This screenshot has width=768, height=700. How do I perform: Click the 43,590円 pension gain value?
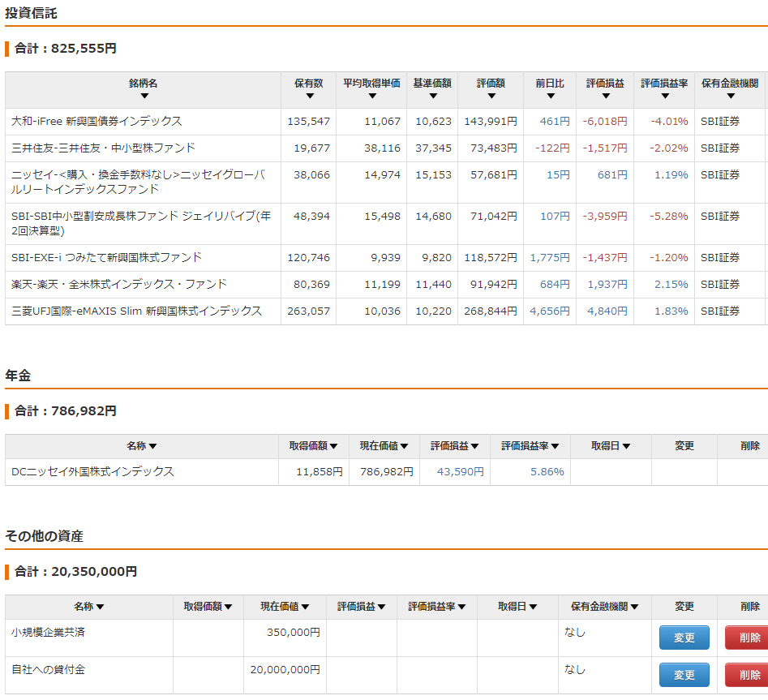click(x=461, y=472)
